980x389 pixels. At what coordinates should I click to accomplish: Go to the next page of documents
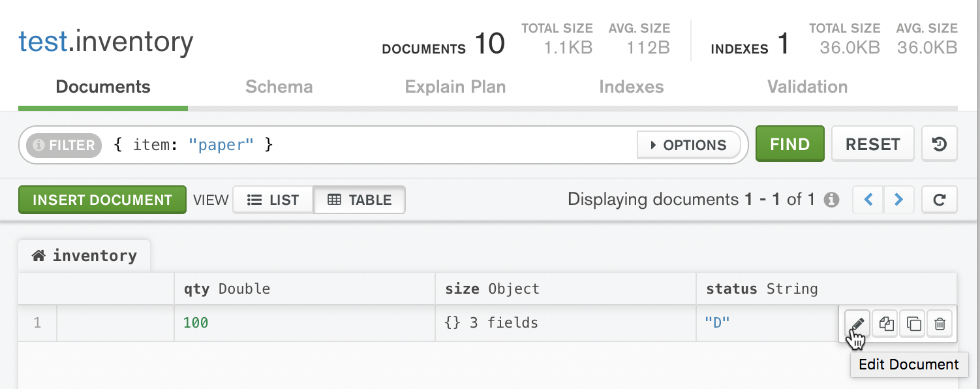click(x=898, y=200)
